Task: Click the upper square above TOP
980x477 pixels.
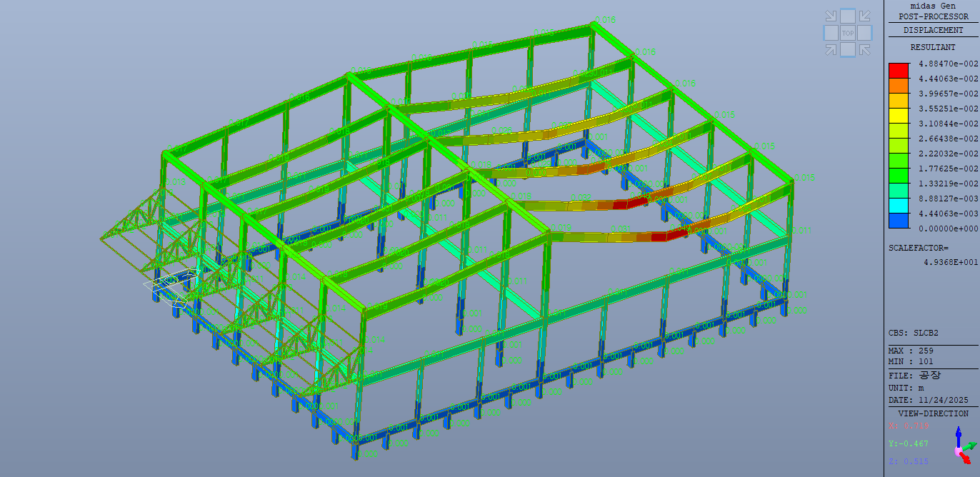Action: (848, 16)
